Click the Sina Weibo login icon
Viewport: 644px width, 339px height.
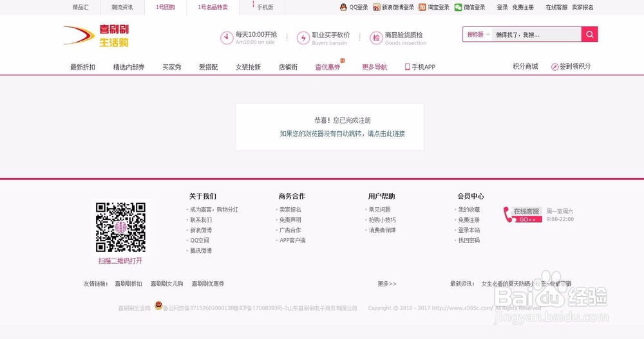(376, 7)
